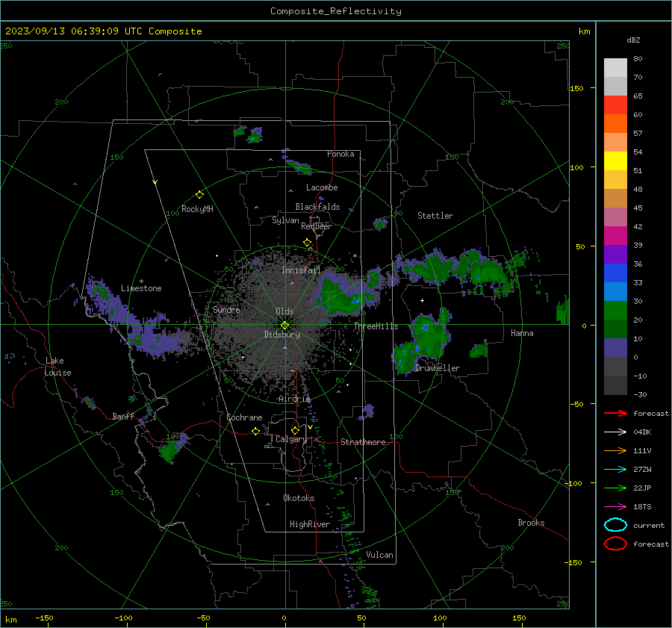Click the white plus marker south of Stettler

pyautogui.click(x=422, y=300)
